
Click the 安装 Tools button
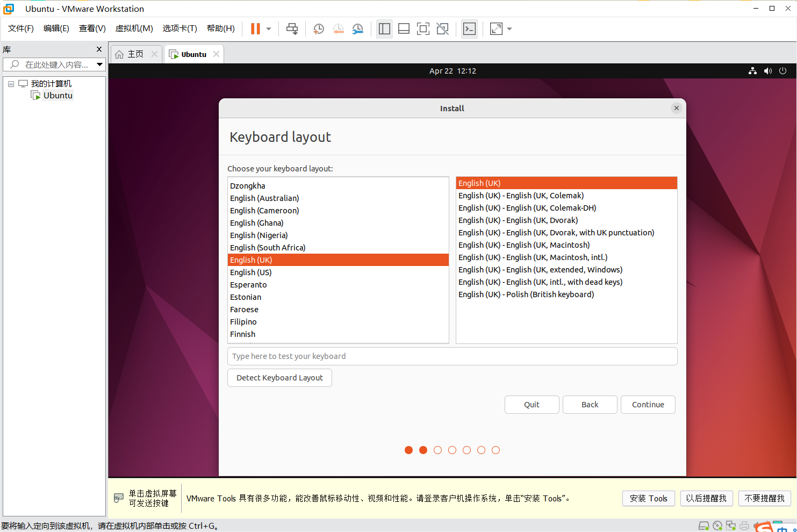[x=649, y=499]
